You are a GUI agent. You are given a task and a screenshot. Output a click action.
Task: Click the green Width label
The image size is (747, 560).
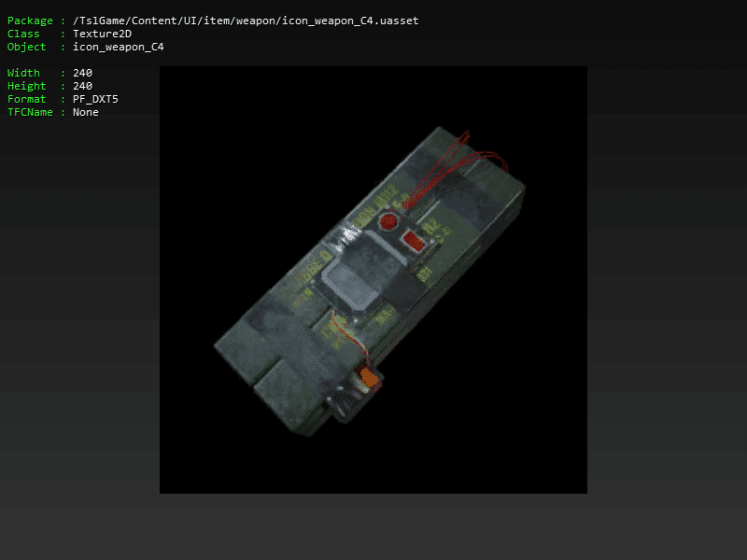point(23,73)
